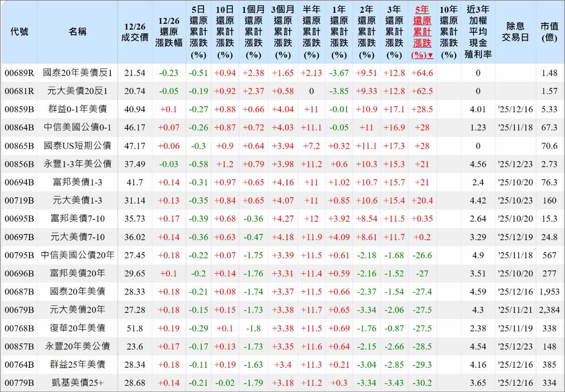Sort by the 近3年加權平均現金殖利率 header
This screenshot has height=392, width=565.
coord(478,32)
